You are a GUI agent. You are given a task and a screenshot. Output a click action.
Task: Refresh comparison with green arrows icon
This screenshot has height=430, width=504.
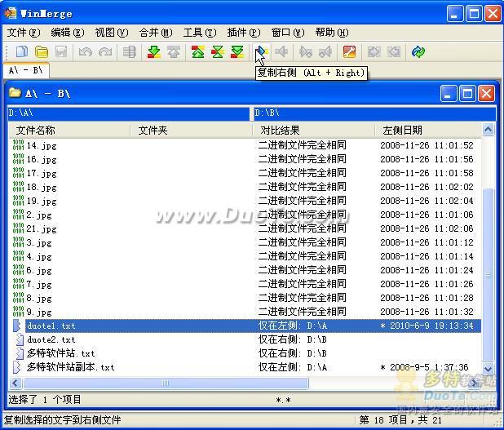point(418,51)
